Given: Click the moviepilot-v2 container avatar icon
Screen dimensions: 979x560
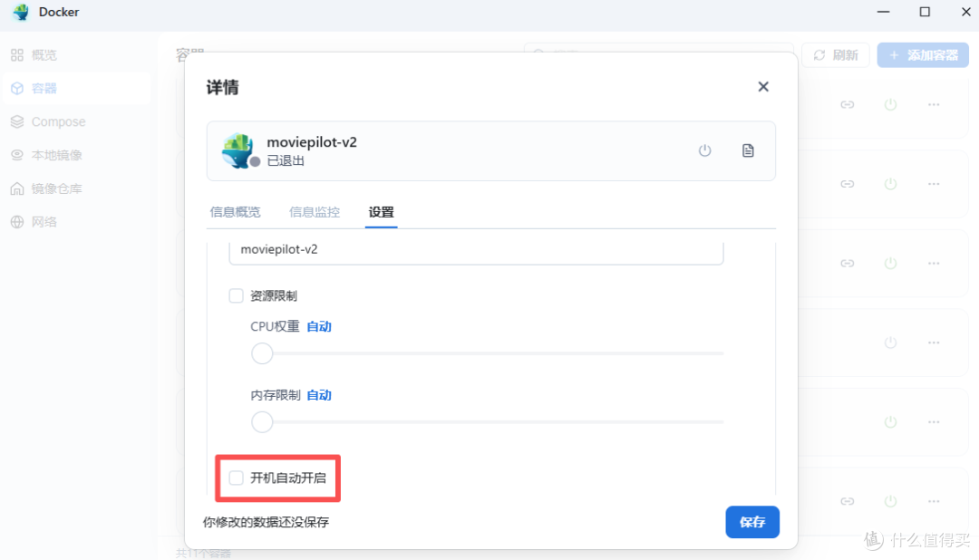Looking at the screenshot, I should point(238,150).
